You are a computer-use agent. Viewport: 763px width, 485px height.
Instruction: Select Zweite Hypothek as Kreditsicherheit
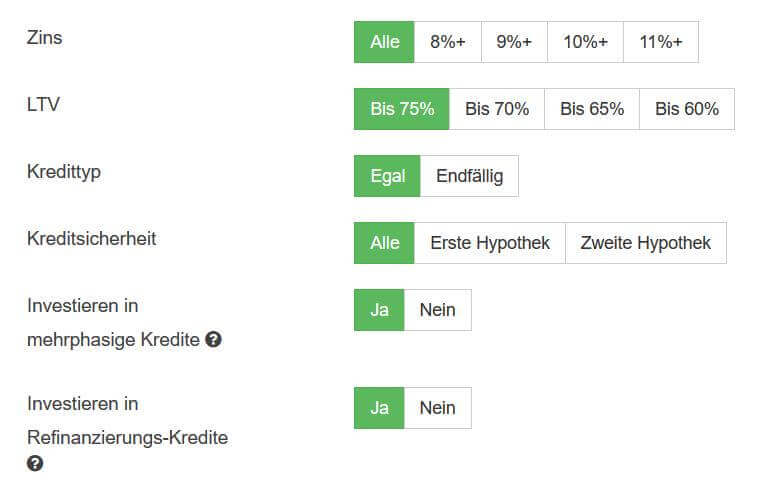tap(646, 243)
